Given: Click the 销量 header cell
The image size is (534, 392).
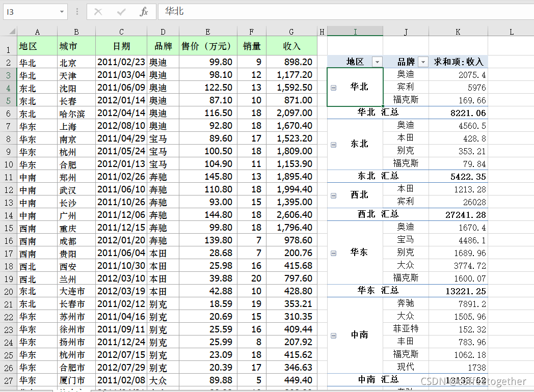Looking at the screenshot, I should click(x=252, y=46).
